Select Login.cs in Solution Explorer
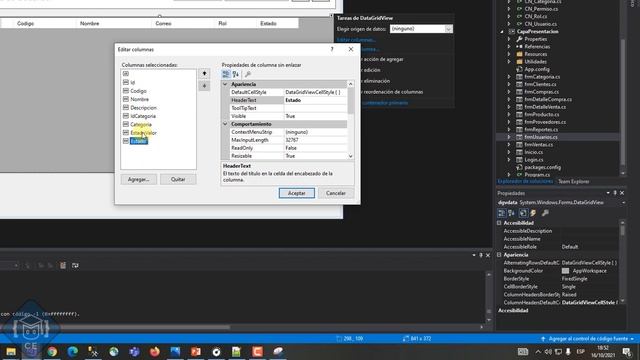Image resolution: width=640 pixels, height=360 pixels. (534, 160)
